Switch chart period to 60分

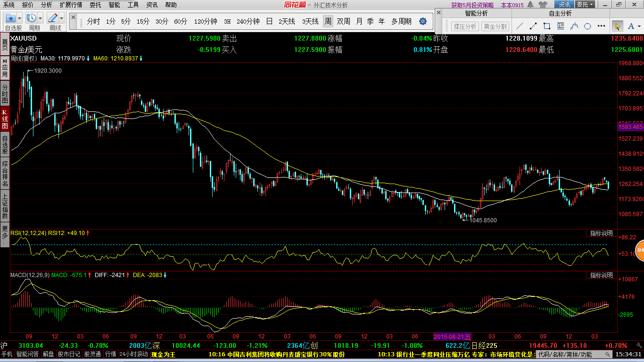(181, 21)
